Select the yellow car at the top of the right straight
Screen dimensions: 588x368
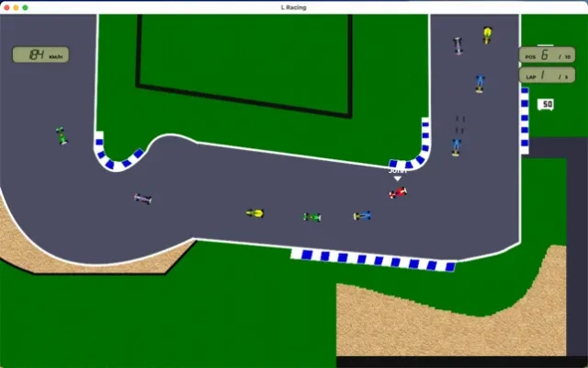click(487, 35)
